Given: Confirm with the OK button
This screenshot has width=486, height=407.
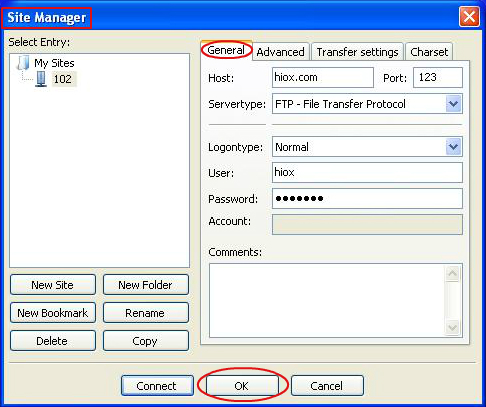Looking at the screenshot, I should point(241,386).
